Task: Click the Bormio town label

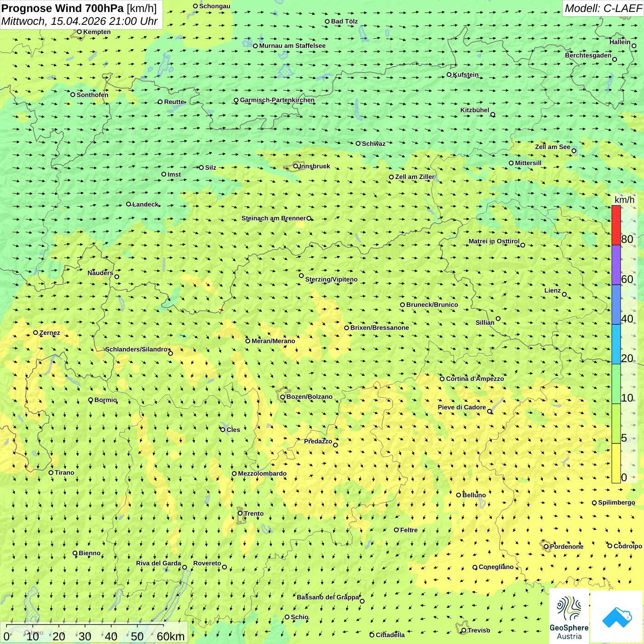Action: [x=105, y=400]
